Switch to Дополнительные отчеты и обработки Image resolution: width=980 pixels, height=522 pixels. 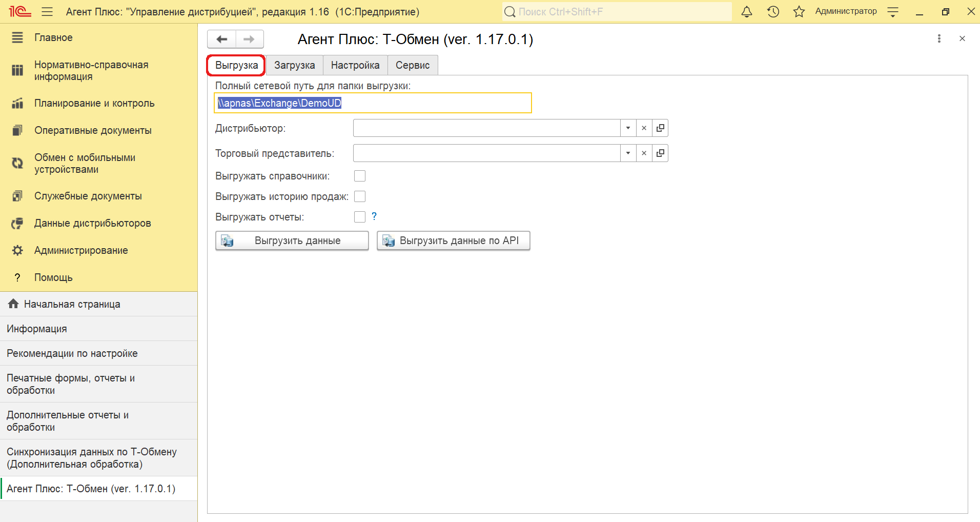[x=98, y=421]
